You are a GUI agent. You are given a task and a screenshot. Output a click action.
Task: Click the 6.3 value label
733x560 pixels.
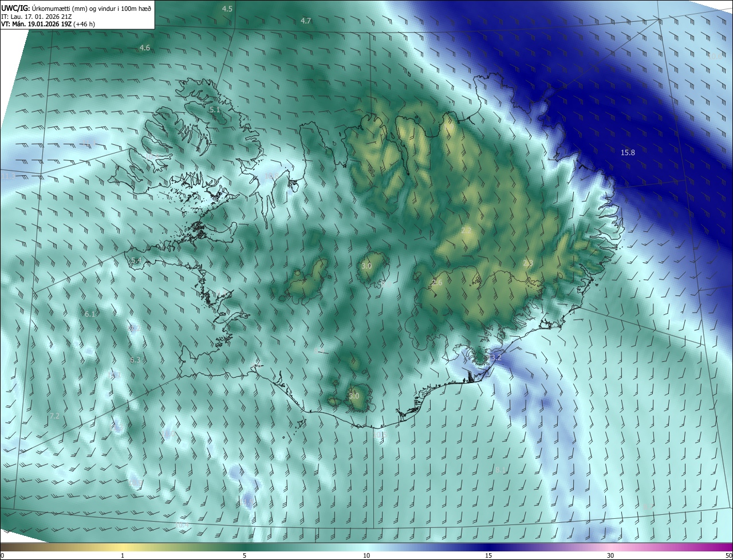coord(135,360)
